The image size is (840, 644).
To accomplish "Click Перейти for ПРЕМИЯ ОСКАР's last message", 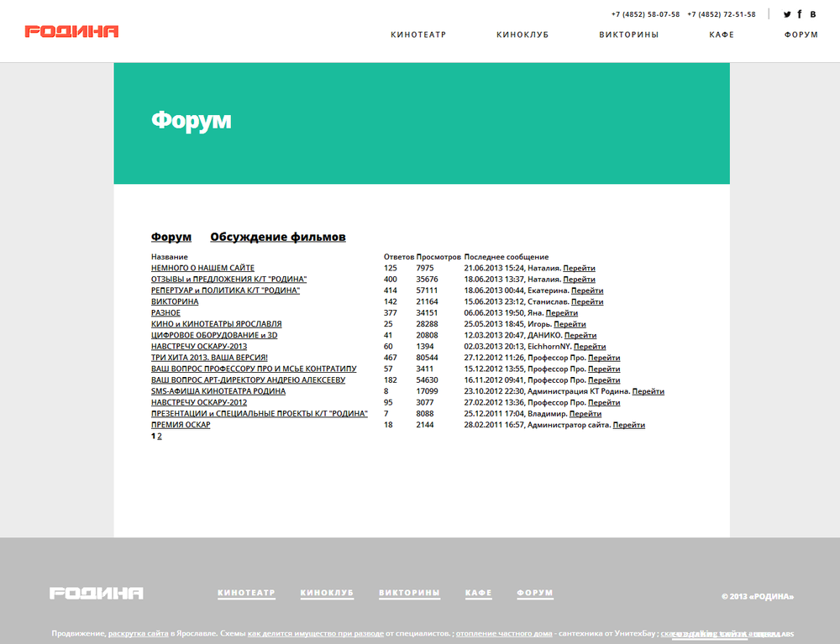I will [628, 425].
